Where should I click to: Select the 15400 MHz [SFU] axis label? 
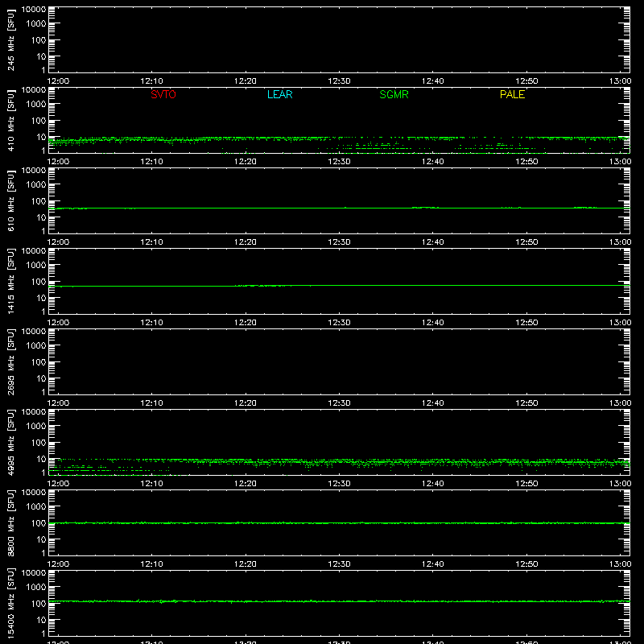coord(10,603)
